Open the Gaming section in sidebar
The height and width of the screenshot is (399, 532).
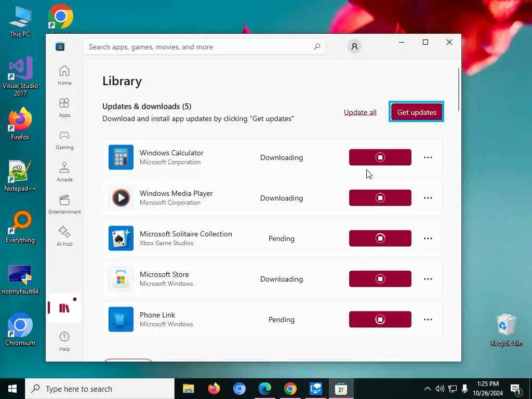pyautogui.click(x=64, y=140)
